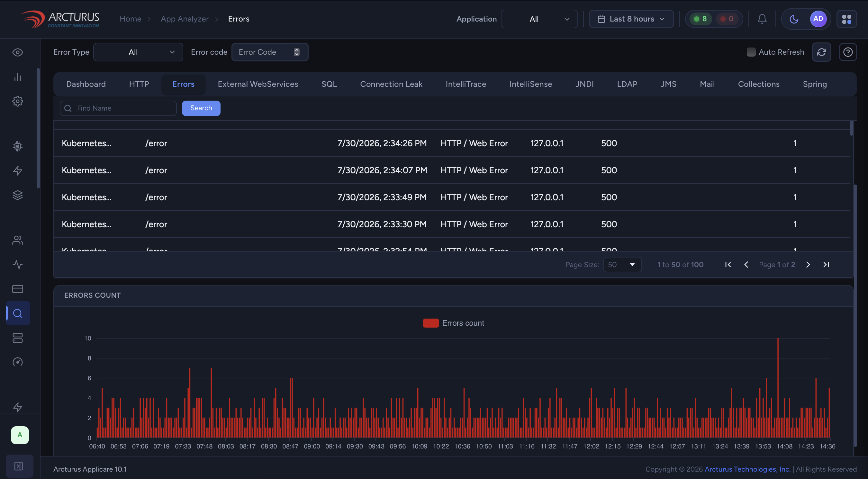868x479 pixels.
Task: Click the red 0 status indicator
Action: click(727, 19)
